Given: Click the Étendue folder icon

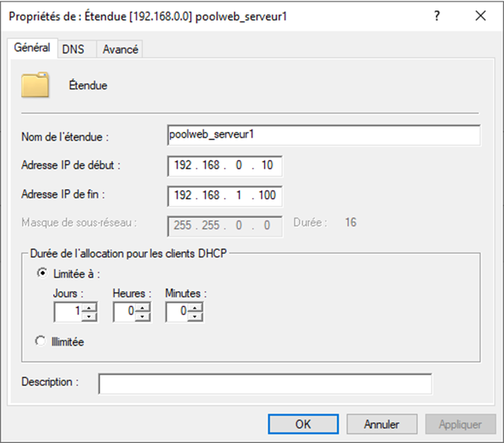Looking at the screenshot, I should click(34, 84).
